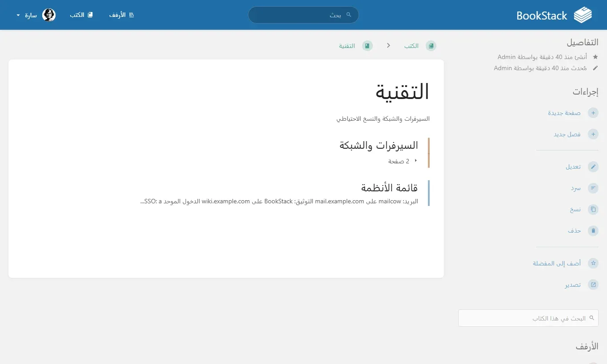Click the shelves icon beside الأرفف
607x364 pixels.
pos(131,15)
